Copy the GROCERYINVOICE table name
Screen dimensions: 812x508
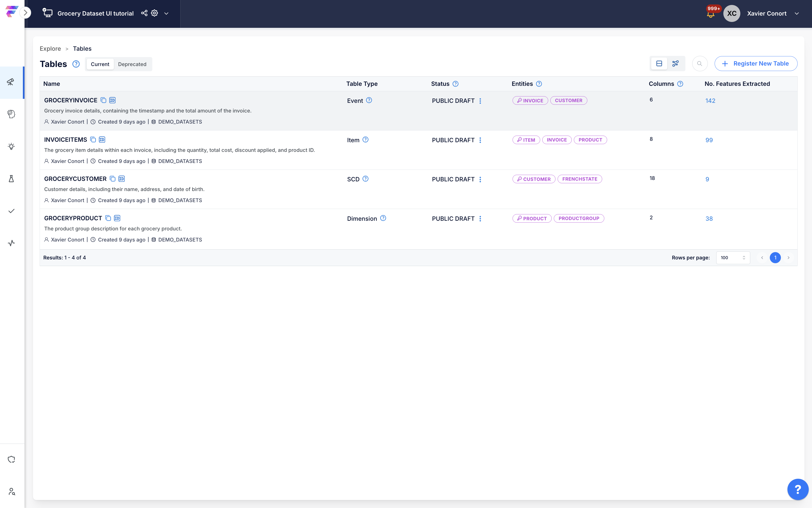coord(104,100)
